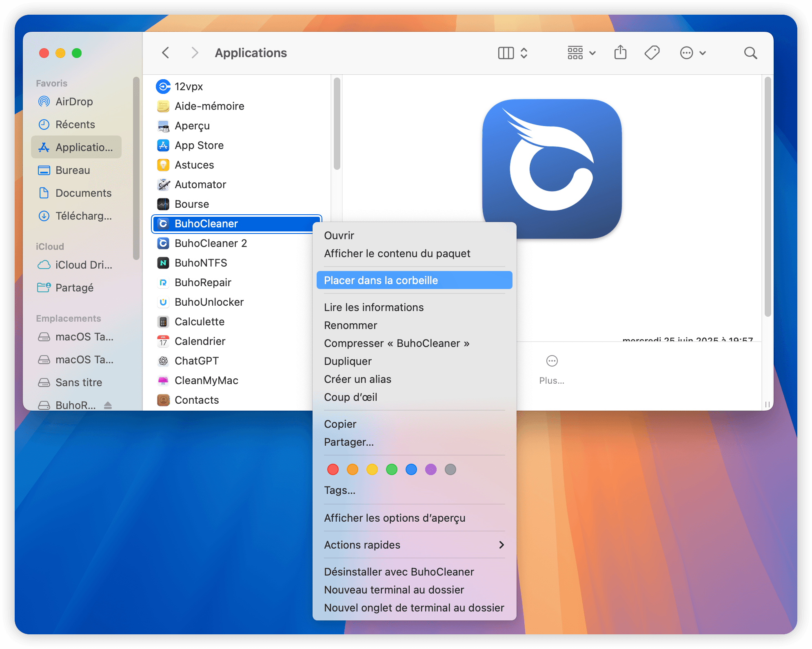The height and width of the screenshot is (649, 812).
Task: Select the Automator icon
Action: (163, 184)
